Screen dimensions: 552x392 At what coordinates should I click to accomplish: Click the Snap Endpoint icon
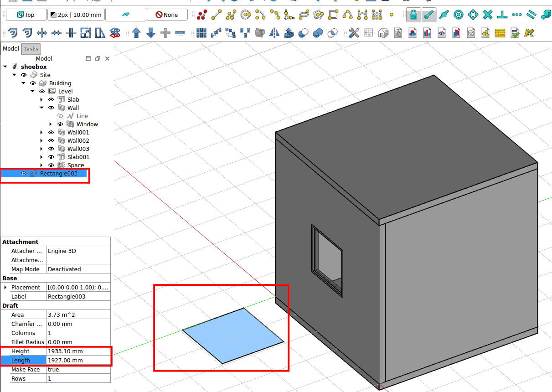tap(428, 15)
